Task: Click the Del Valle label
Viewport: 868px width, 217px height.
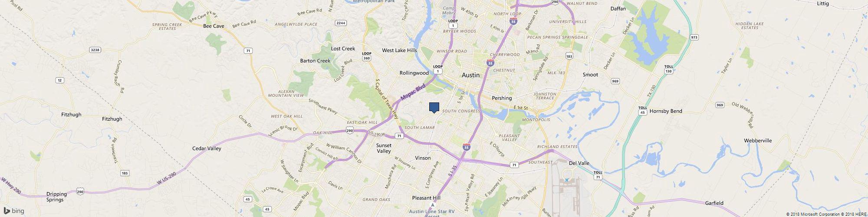Action: pos(579,163)
